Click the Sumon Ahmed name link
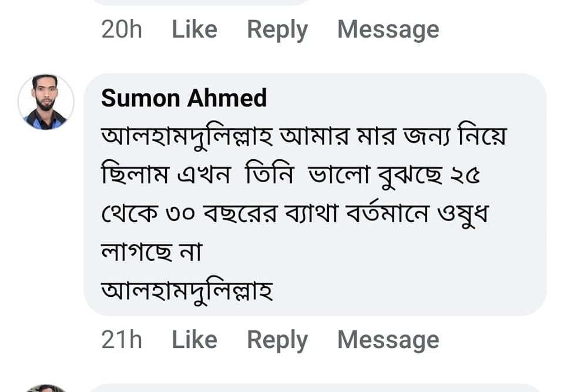Image resolution: width=564 pixels, height=392 pixels. (x=184, y=98)
